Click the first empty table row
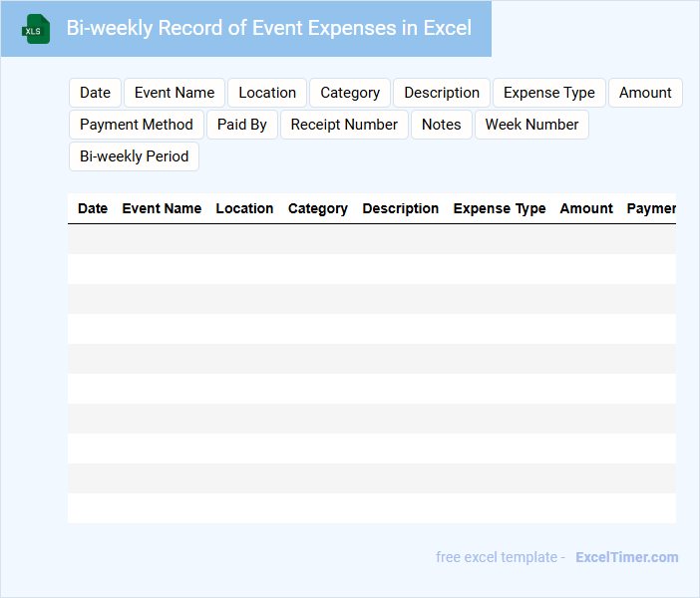The height and width of the screenshot is (598, 700). (371, 239)
